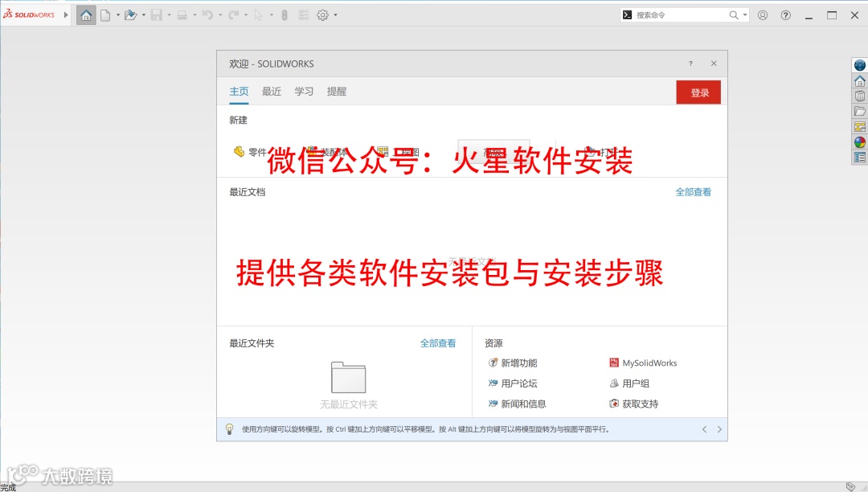Show the previous tip arrow

(x=704, y=429)
